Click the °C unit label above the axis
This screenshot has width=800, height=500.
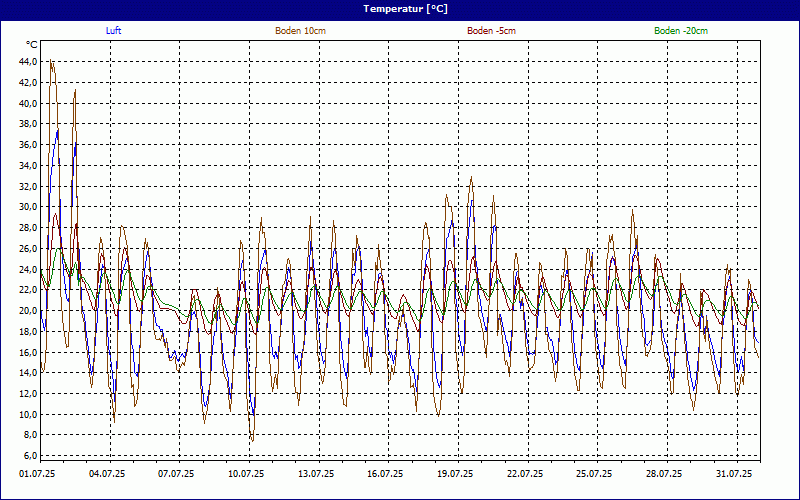pyautogui.click(x=32, y=45)
